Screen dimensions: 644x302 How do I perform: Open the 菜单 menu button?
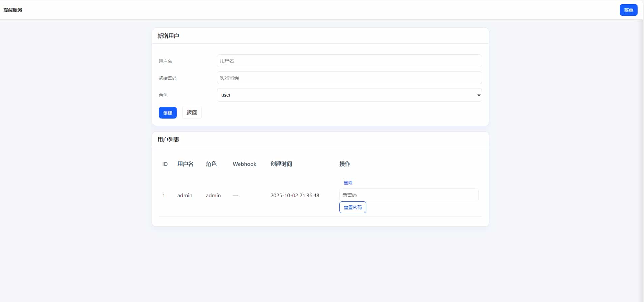tap(628, 10)
